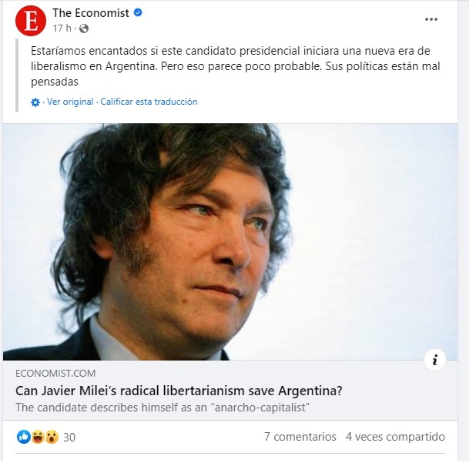Click the blue verified badge
The width and height of the screenshot is (476, 463).
coord(138,13)
